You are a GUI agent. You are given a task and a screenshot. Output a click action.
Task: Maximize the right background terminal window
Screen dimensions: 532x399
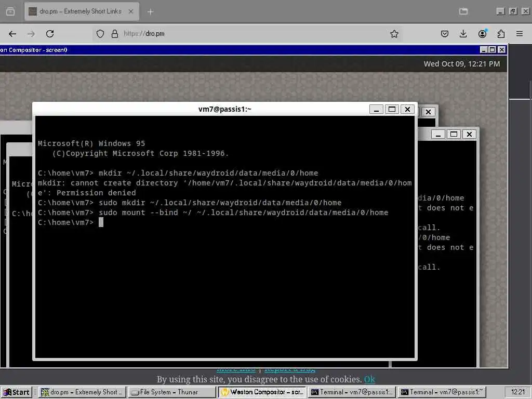click(x=454, y=135)
